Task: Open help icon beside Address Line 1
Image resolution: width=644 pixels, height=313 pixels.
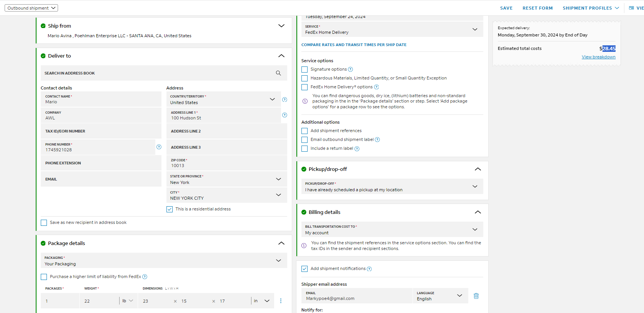Action: point(285,115)
